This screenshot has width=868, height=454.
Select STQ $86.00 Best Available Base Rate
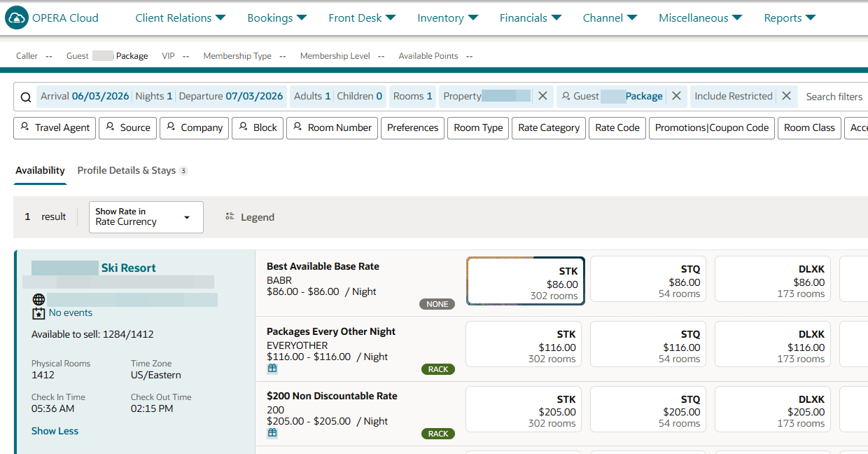650,279
